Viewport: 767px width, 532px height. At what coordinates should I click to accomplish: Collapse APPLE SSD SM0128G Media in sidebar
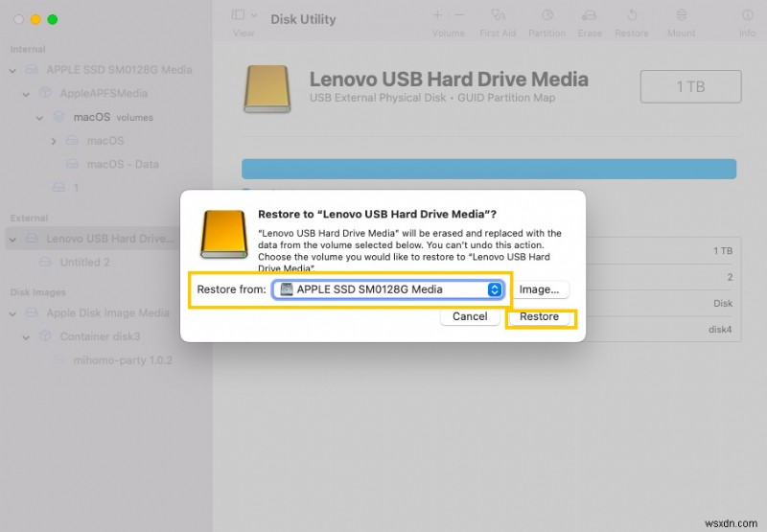click(x=12, y=70)
